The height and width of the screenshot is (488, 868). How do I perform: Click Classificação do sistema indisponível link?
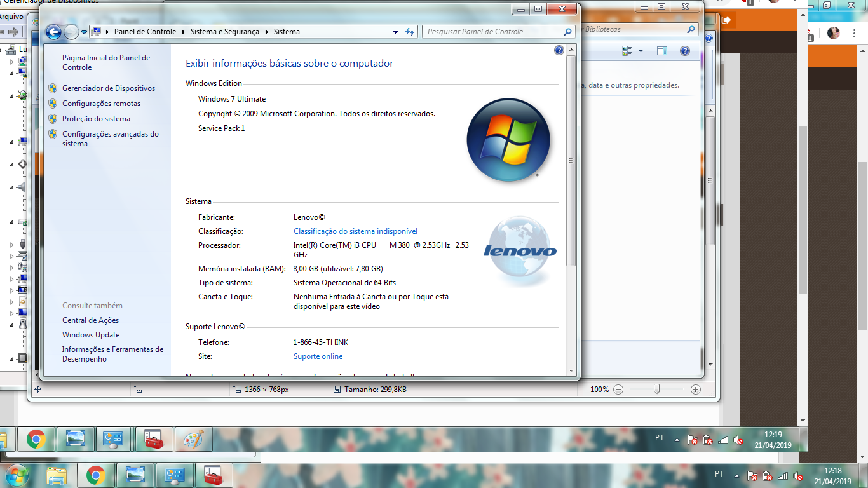pos(355,231)
